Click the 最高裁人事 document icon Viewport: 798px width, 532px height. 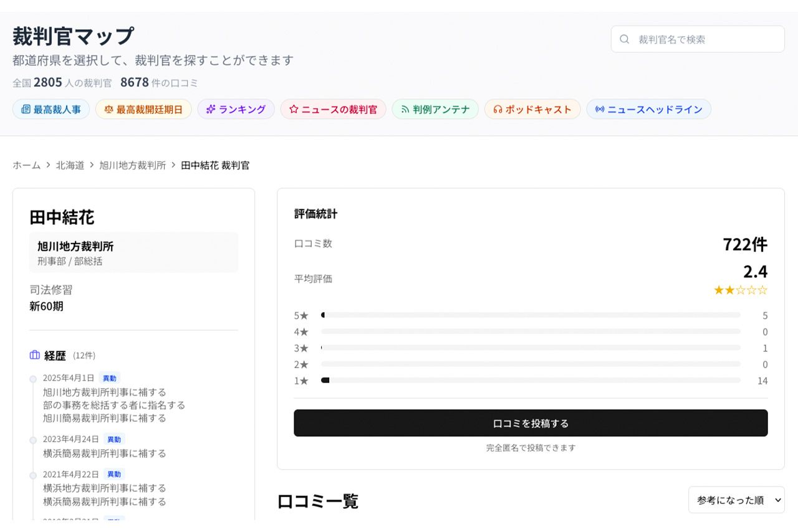pos(26,109)
